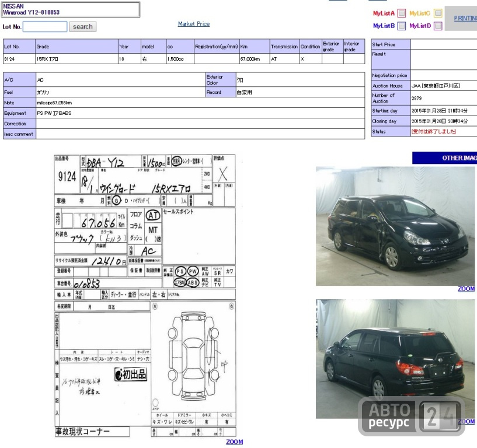Select the 67,000km cell
The height and width of the screenshot is (448, 477).
(255, 59)
